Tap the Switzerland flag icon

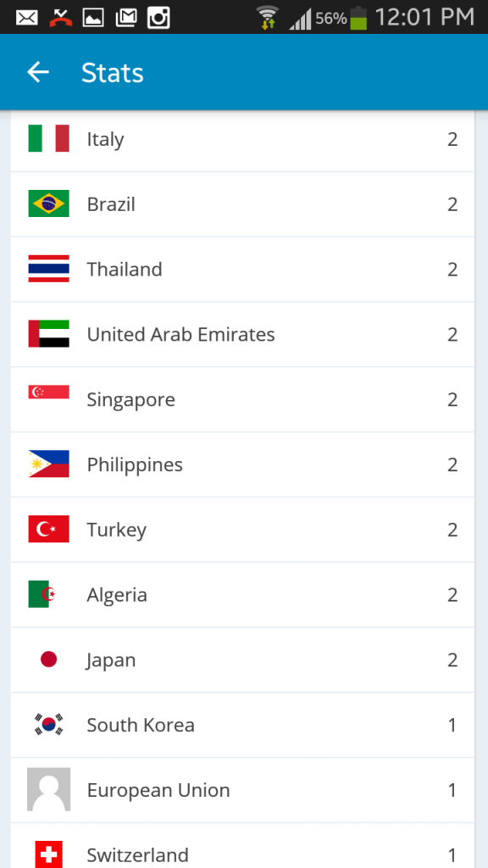coord(48,854)
